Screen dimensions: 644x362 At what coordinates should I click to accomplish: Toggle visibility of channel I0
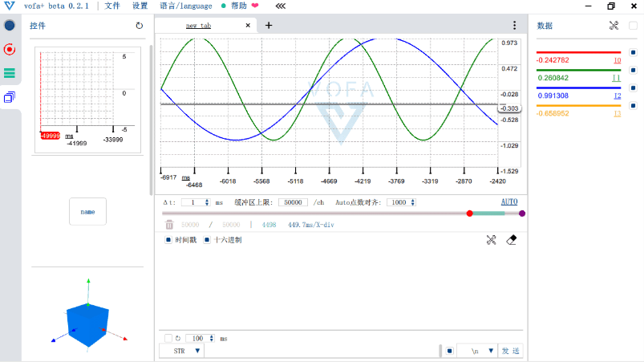coord(633,52)
